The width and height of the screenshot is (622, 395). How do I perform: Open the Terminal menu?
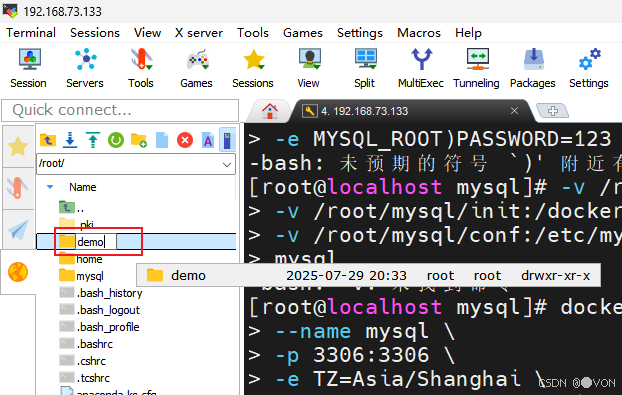pos(31,33)
